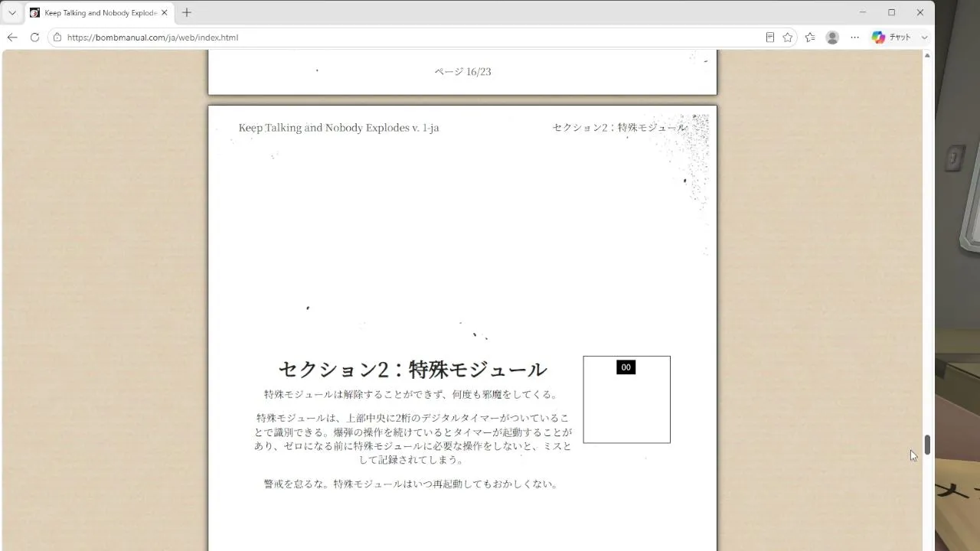Reload the bomb manual page
980x551 pixels.
click(34, 37)
